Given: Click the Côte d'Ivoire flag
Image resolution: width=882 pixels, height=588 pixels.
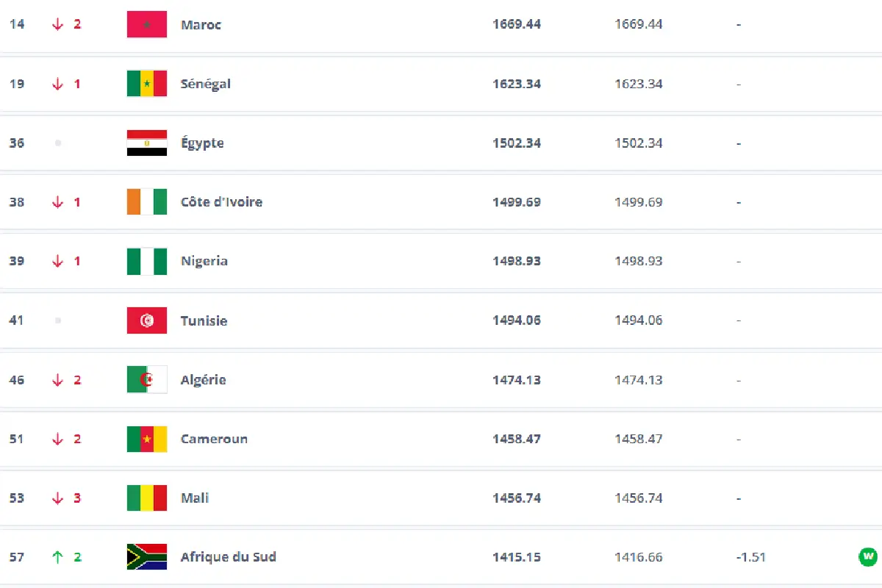Looking at the screenshot, I should tap(147, 202).
